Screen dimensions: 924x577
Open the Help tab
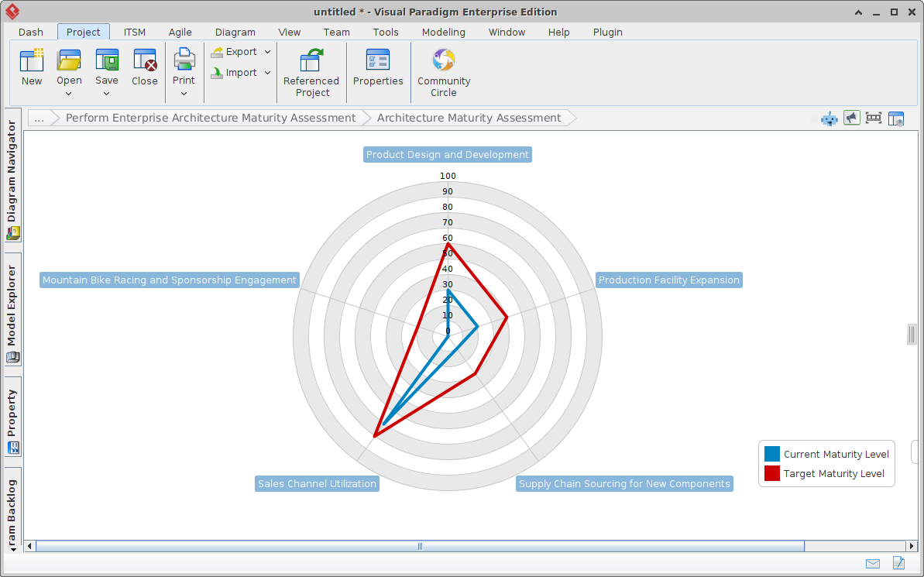pos(558,32)
